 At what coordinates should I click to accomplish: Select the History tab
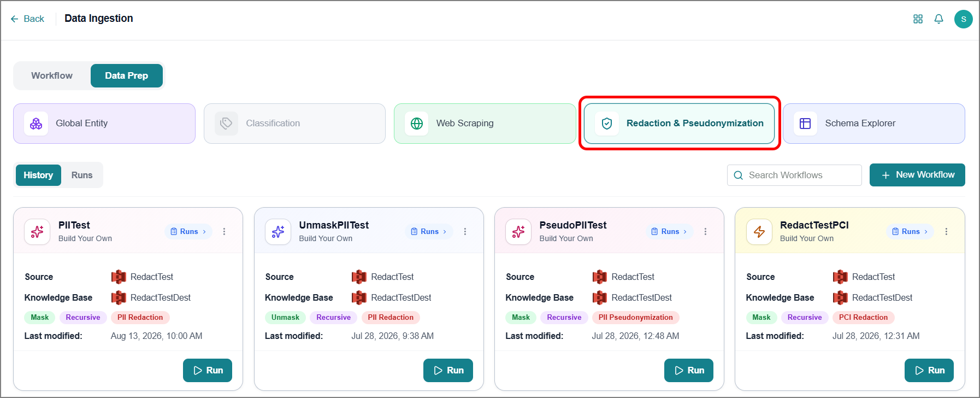[x=38, y=175]
